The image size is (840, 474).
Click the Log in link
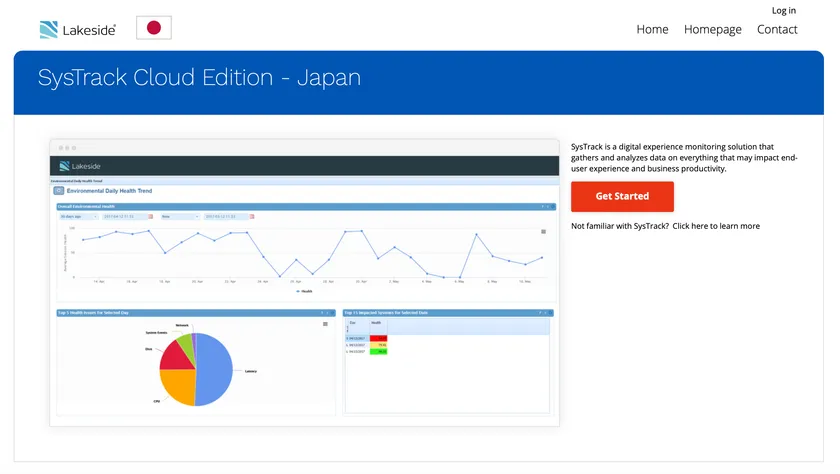point(784,10)
